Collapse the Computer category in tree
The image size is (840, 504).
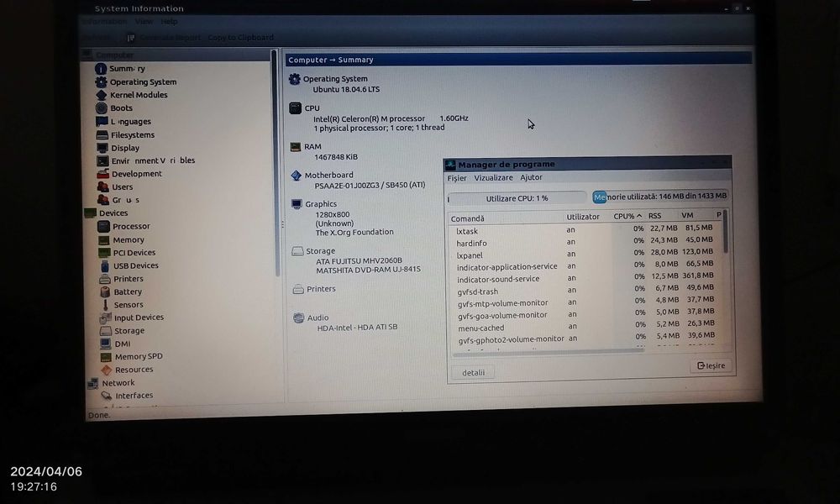[114, 55]
